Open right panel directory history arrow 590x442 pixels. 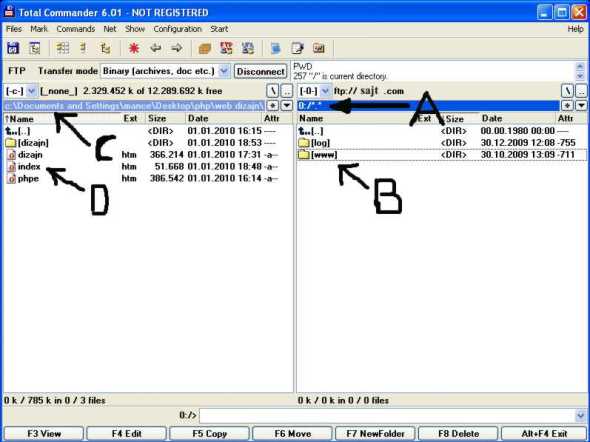click(581, 106)
